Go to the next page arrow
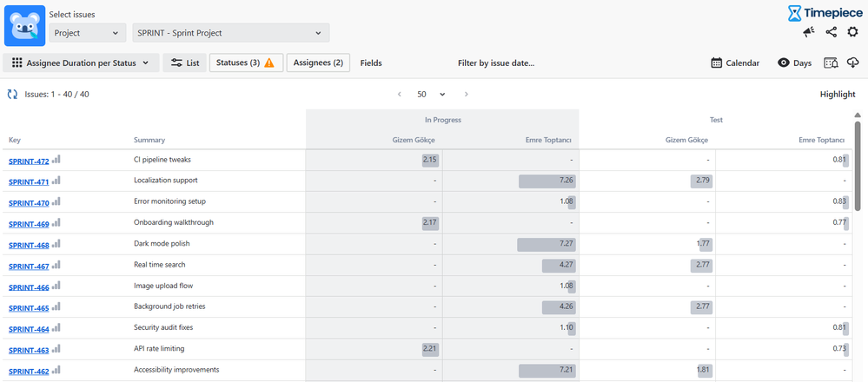 point(467,94)
